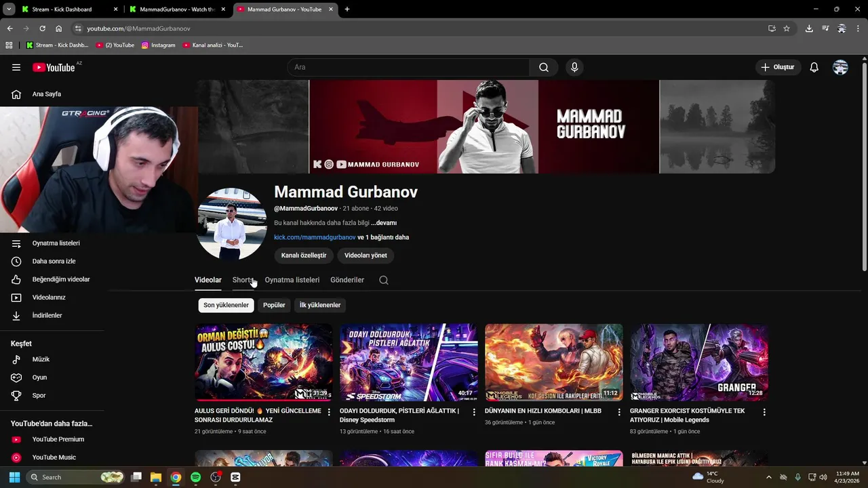Viewport: 868px width, 488px height.
Task: Switch to Shorts tab
Action: (243, 280)
